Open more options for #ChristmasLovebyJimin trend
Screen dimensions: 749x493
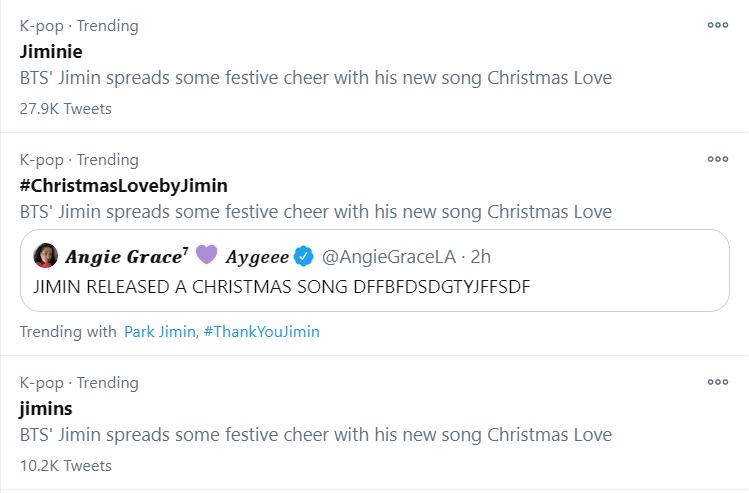pos(717,159)
